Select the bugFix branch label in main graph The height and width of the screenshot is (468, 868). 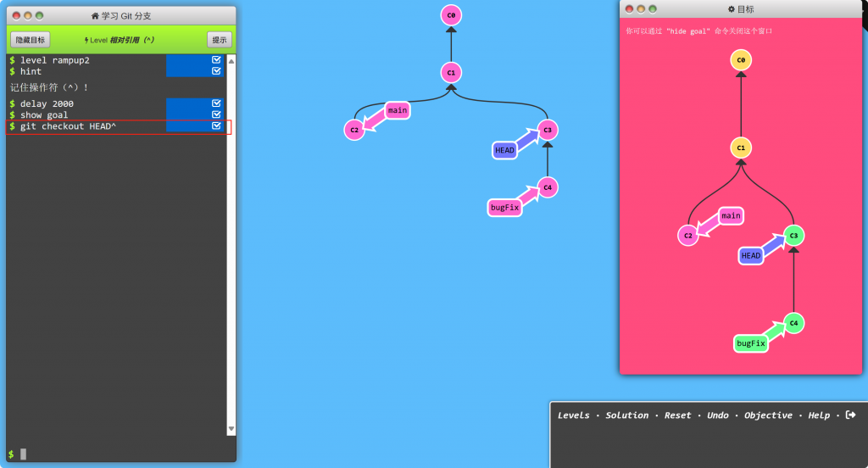504,207
